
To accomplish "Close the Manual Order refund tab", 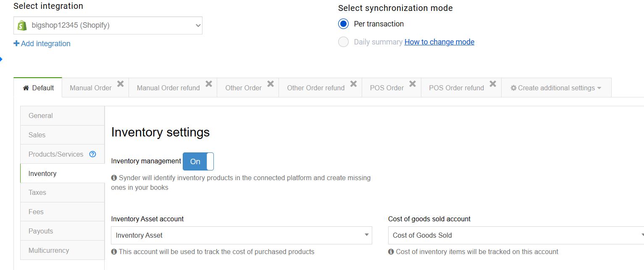I will [209, 84].
